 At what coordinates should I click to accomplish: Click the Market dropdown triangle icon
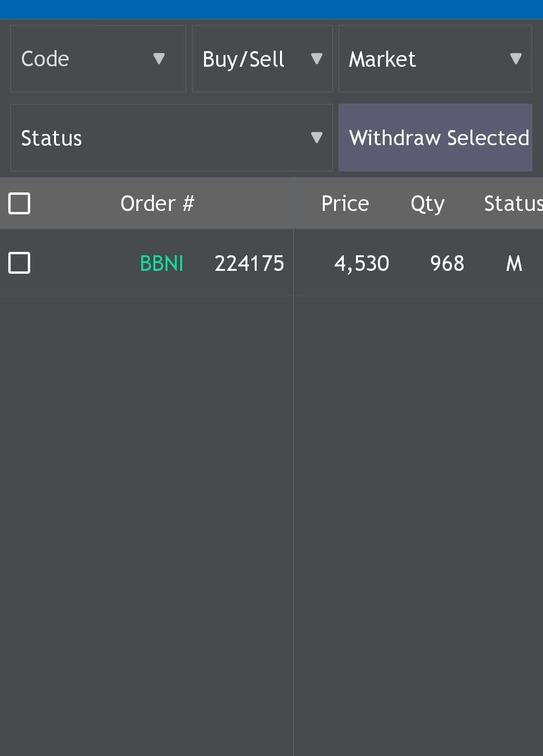pos(516,59)
